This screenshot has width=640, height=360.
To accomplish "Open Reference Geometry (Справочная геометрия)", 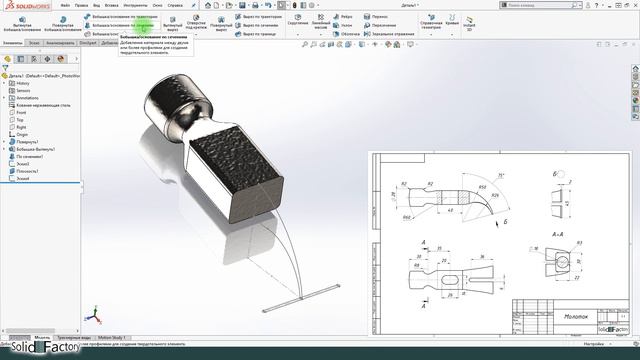I will click(x=431, y=22).
